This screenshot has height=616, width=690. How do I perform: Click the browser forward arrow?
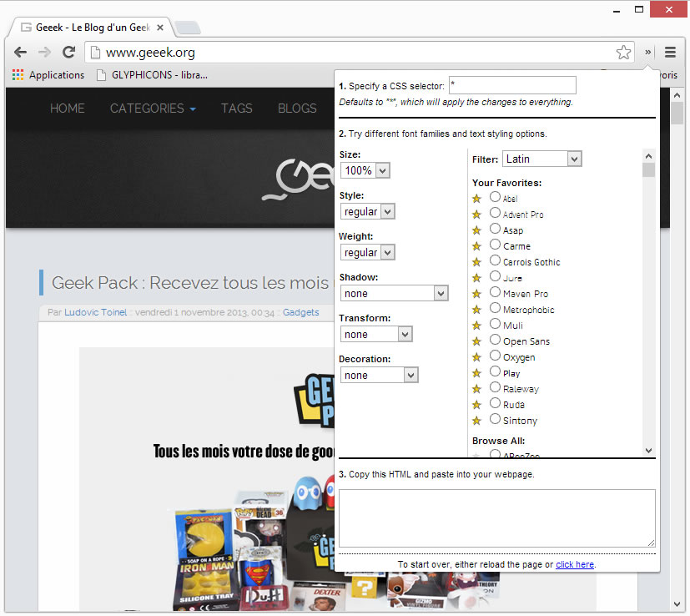[x=44, y=53]
